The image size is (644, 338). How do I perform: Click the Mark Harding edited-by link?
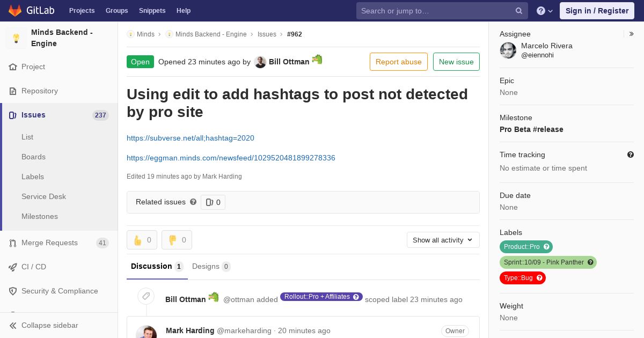coord(222,177)
